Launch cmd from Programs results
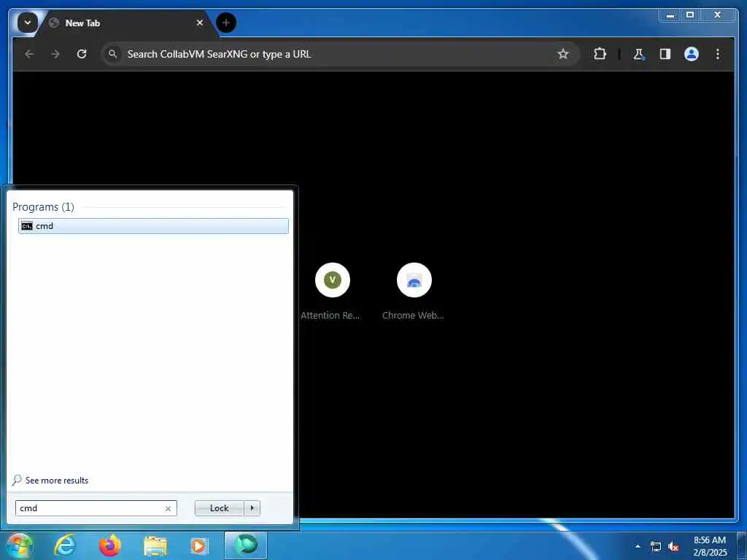Screen dimensions: 747x560 (x=153, y=226)
